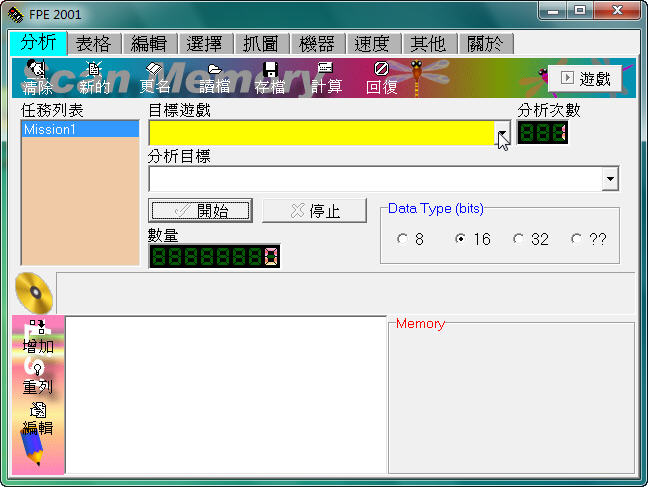Image resolution: width=648 pixels, height=487 pixels.
Task: Switch to the 表格 tab
Action: [94, 43]
